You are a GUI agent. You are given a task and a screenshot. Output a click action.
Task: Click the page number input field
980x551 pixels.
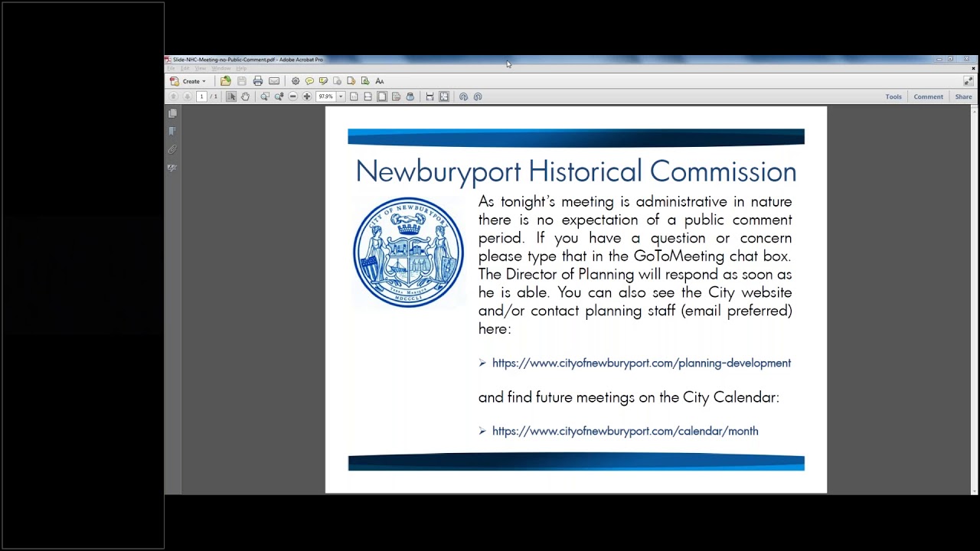pyautogui.click(x=201, y=96)
